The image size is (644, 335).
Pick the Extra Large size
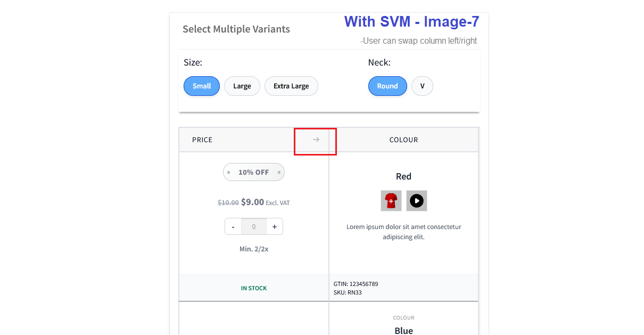(291, 86)
